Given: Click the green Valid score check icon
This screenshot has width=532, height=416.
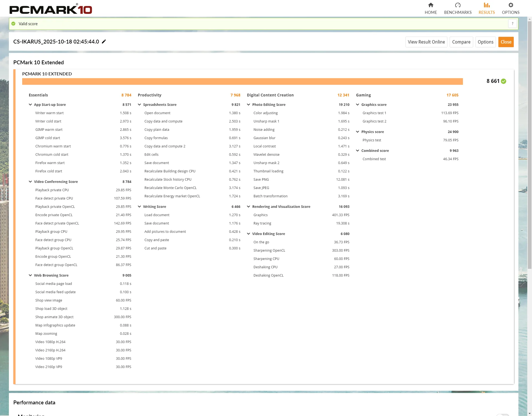Looking at the screenshot, I should 13,24.
